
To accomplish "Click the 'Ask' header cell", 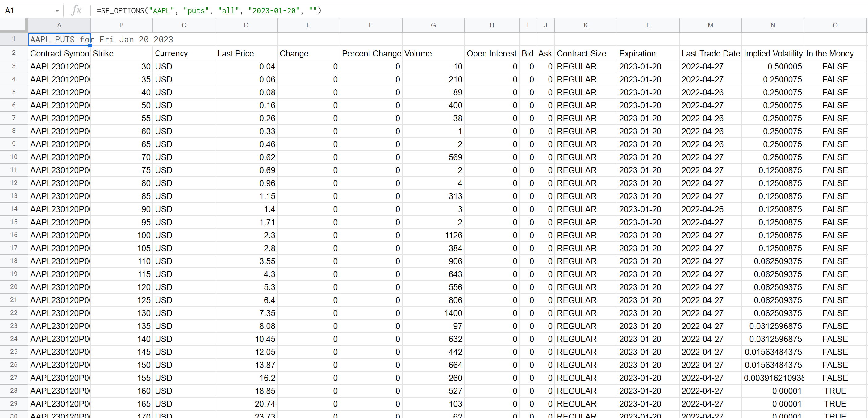I will click(545, 53).
